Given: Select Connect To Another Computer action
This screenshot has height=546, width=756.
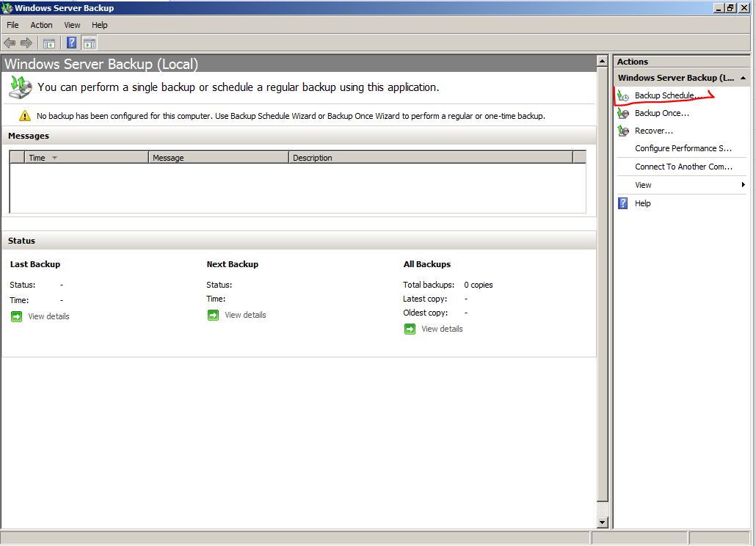Looking at the screenshot, I should coord(682,167).
